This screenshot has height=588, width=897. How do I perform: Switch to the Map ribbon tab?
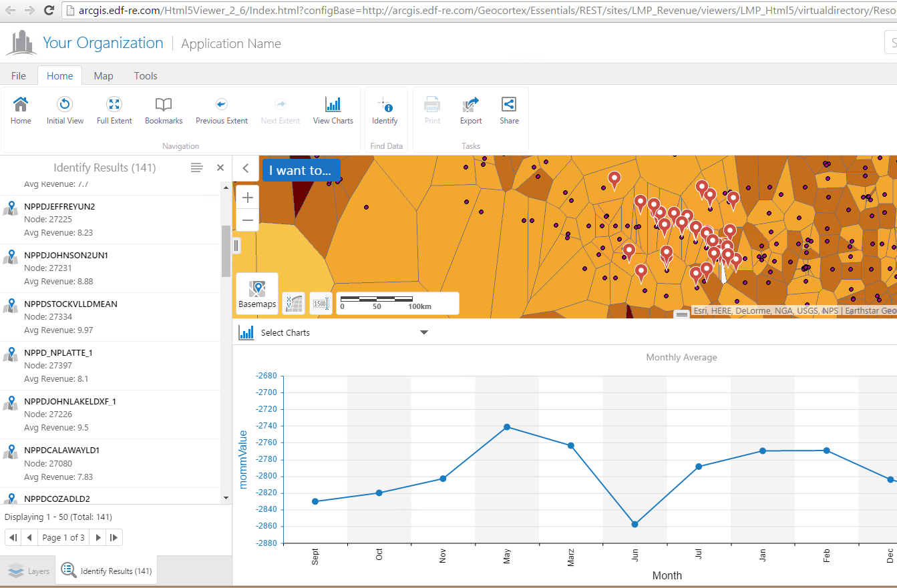[x=104, y=75]
